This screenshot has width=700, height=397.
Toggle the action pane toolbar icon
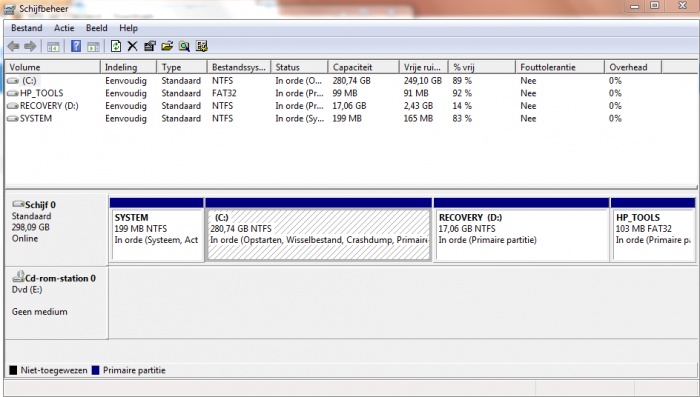tap(93, 46)
